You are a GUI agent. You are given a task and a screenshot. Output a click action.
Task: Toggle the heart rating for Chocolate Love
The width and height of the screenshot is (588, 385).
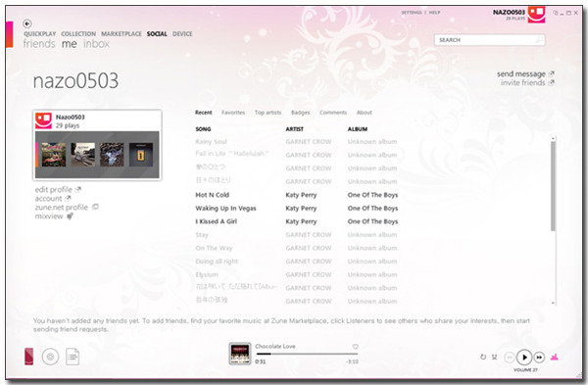pos(355,347)
